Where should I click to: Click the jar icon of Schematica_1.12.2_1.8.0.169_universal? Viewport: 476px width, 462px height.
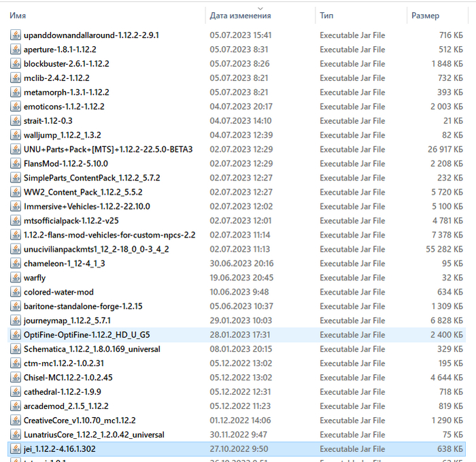[16, 349]
